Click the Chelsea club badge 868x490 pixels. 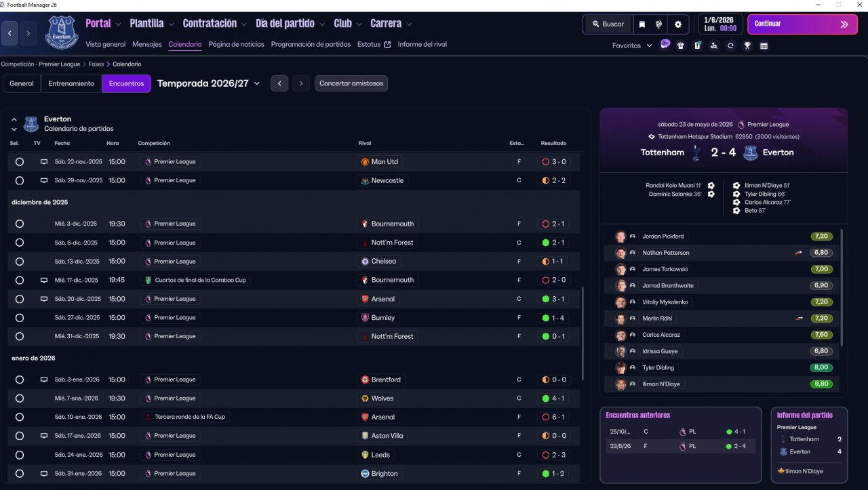[x=365, y=262]
